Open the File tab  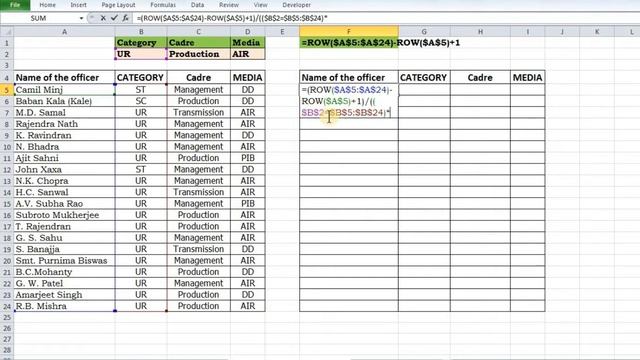(15, 5)
